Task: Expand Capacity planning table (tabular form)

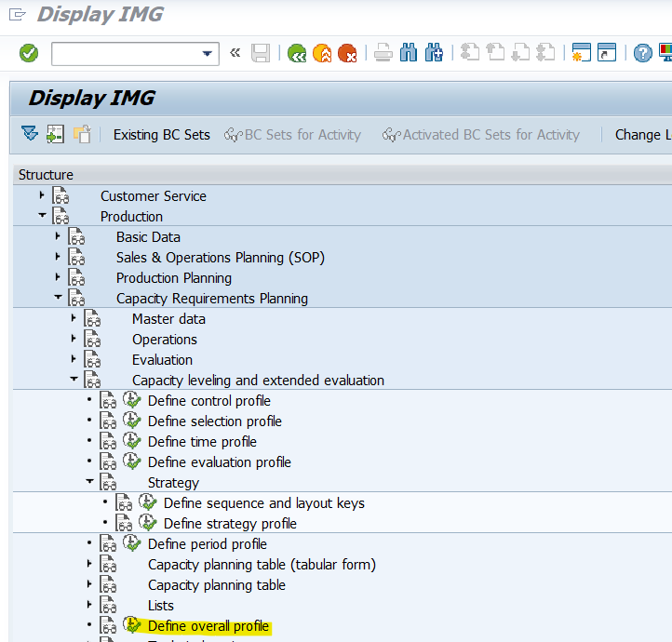Action: pos(89,564)
